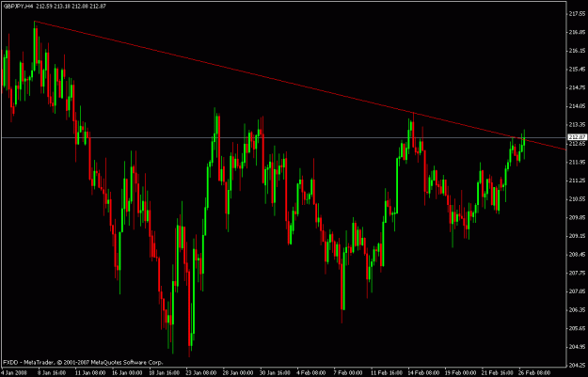
Task: Click the 14 Feb 08:00 time label
Action: pyautogui.click(x=421, y=373)
